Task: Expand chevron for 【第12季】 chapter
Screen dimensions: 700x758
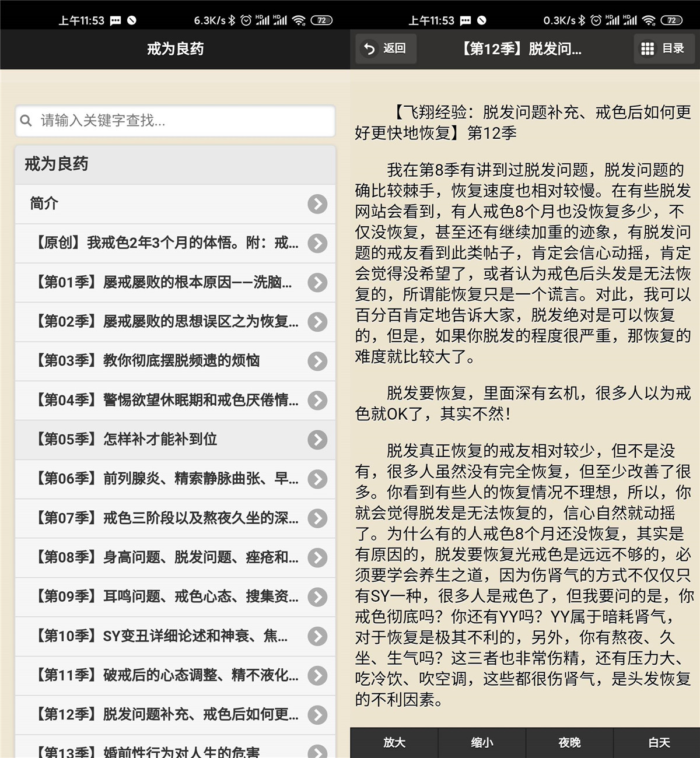Action: click(x=317, y=715)
